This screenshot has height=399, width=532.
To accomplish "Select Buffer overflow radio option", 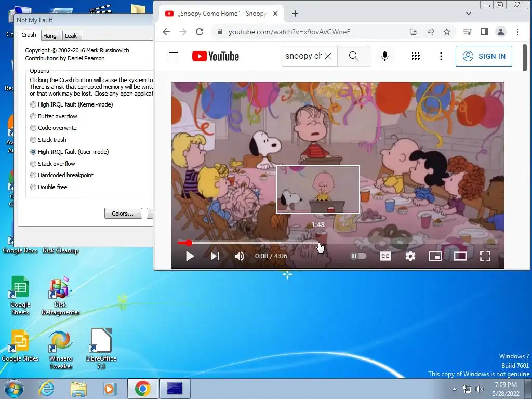I will 54,116.
